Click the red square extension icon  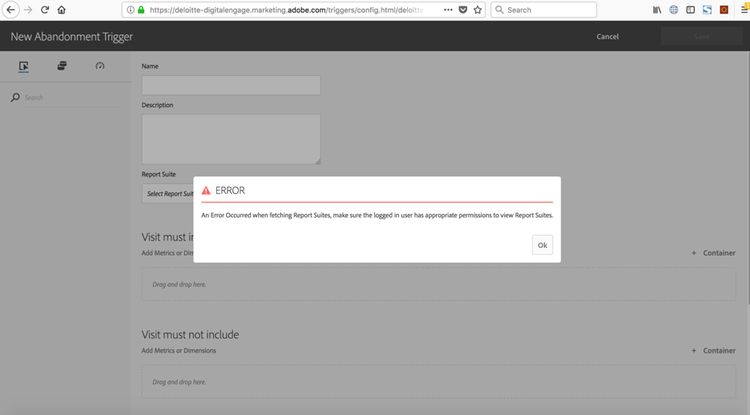[724, 10]
